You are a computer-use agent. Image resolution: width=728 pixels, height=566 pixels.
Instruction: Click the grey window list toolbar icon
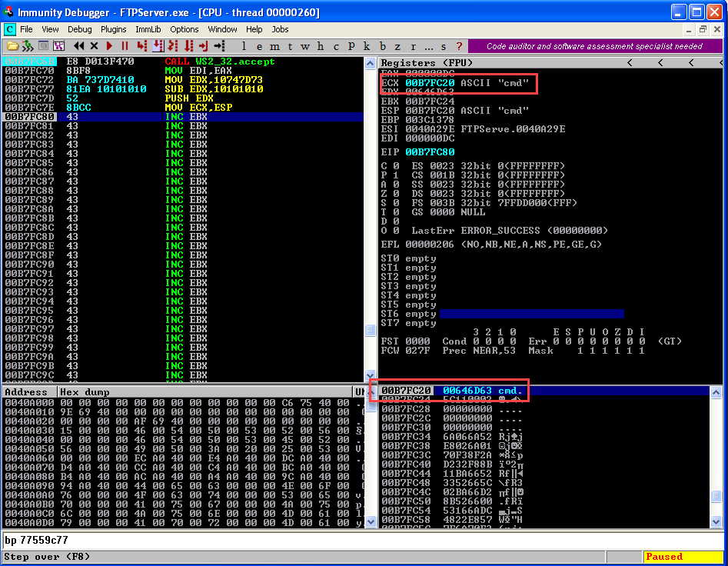point(43,46)
